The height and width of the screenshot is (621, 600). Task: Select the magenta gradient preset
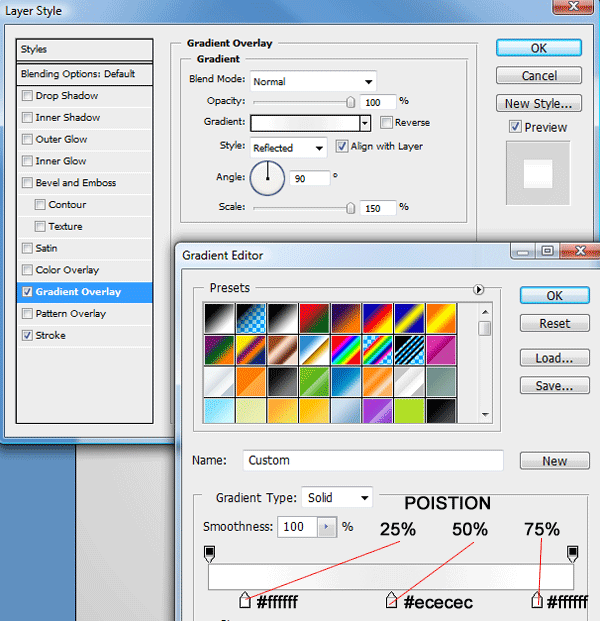point(441,350)
